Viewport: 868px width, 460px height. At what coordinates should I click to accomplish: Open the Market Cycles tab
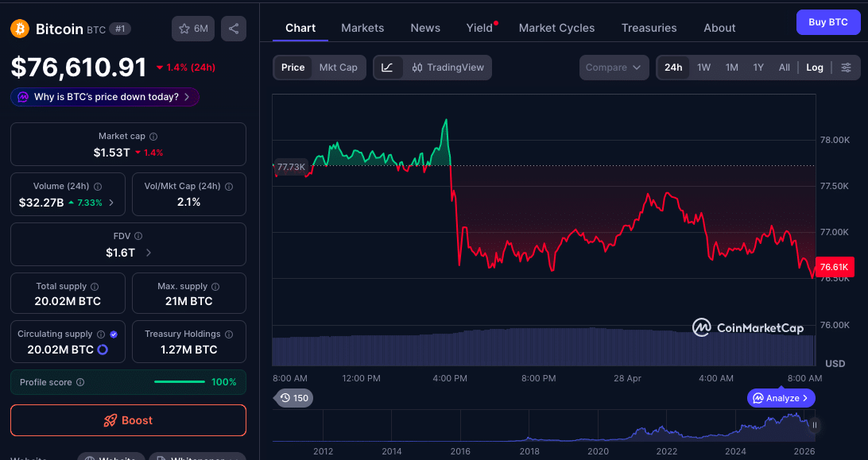click(556, 27)
